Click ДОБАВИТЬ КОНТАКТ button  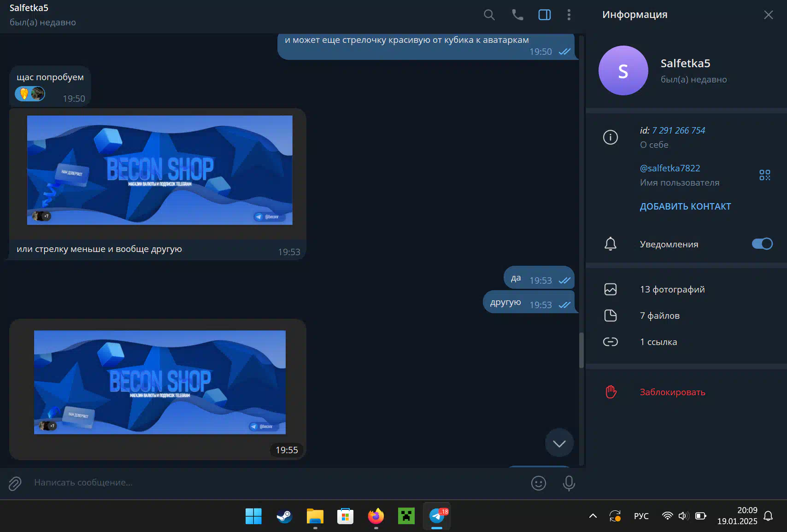point(685,206)
